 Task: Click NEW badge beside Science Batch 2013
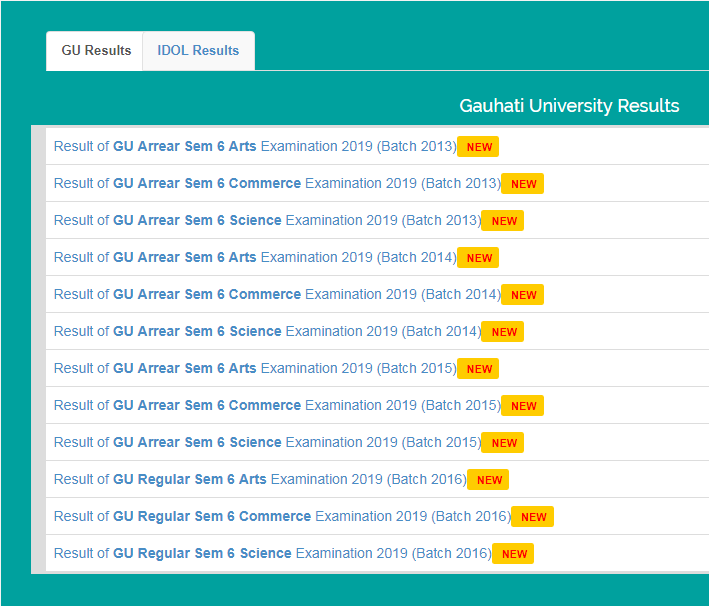(503, 221)
